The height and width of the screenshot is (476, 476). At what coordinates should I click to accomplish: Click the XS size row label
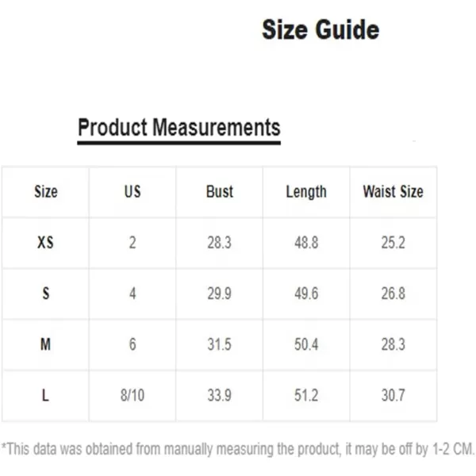tap(46, 243)
